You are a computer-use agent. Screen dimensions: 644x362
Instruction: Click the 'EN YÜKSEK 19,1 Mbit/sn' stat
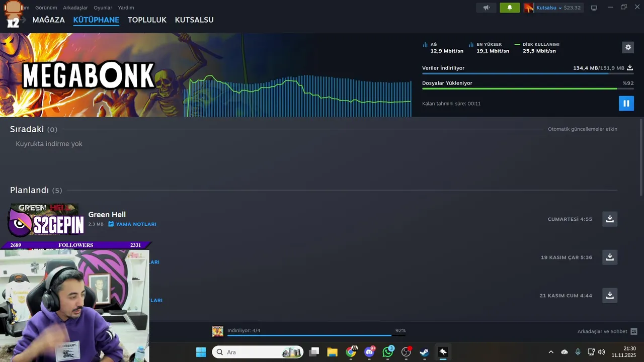coord(489,48)
